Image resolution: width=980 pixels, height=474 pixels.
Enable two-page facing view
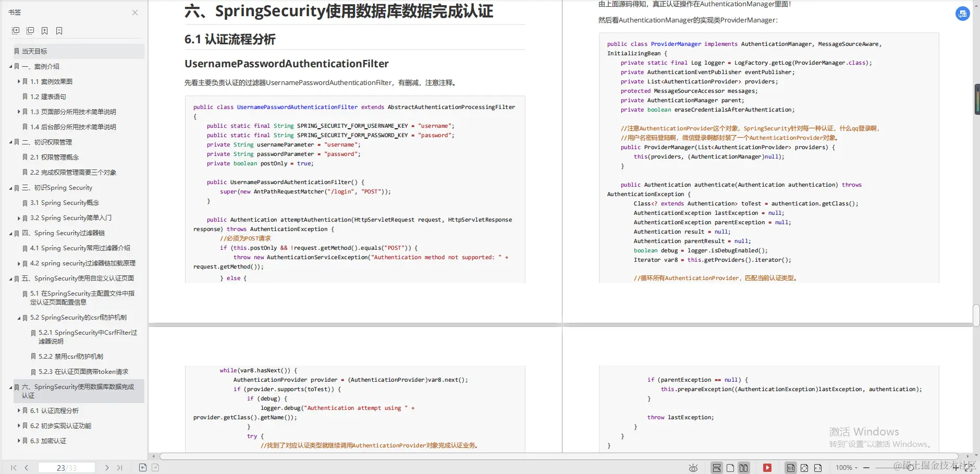point(744,467)
